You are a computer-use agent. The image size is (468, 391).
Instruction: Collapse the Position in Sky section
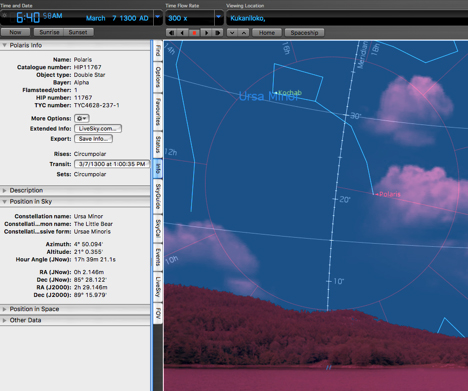pos(5,201)
